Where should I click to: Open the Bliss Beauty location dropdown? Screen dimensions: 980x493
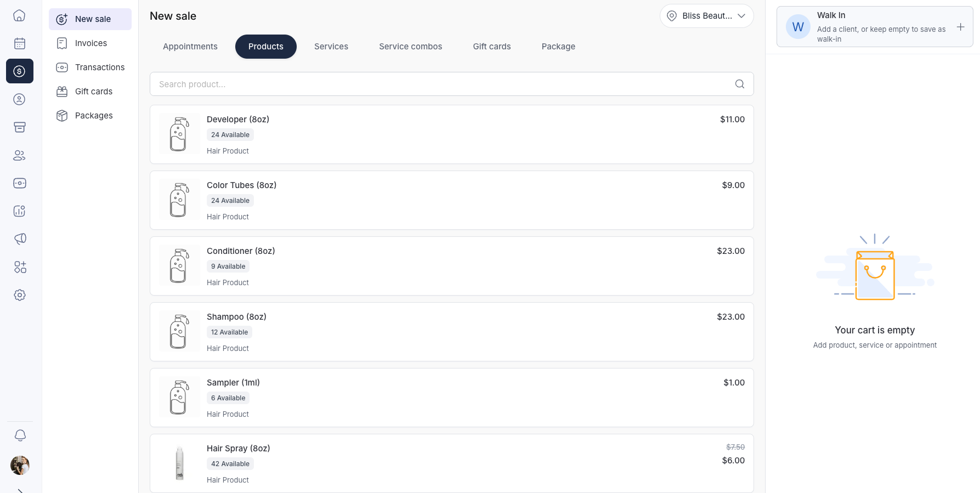(706, 16)
